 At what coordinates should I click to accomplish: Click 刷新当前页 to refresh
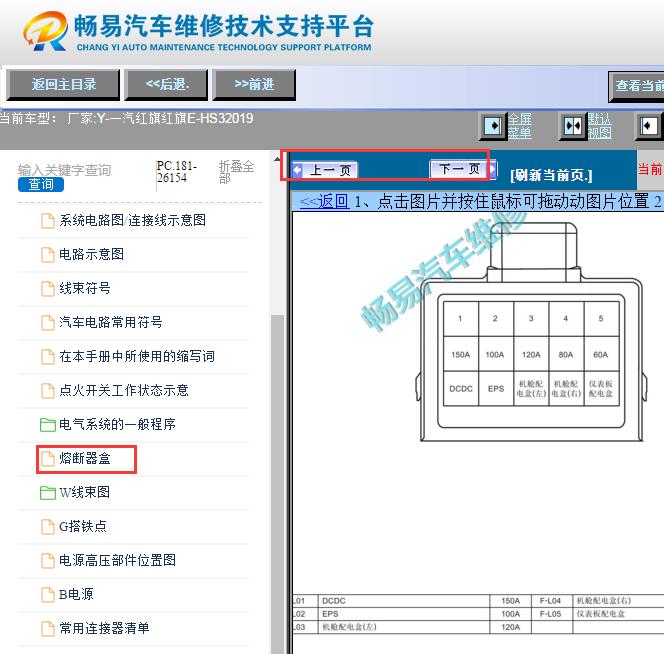pos(551,175)
